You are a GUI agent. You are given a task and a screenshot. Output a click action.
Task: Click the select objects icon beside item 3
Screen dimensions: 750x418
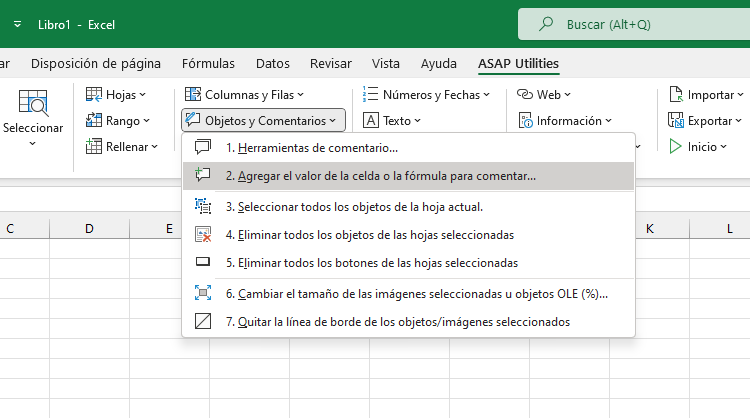[203, 206]
